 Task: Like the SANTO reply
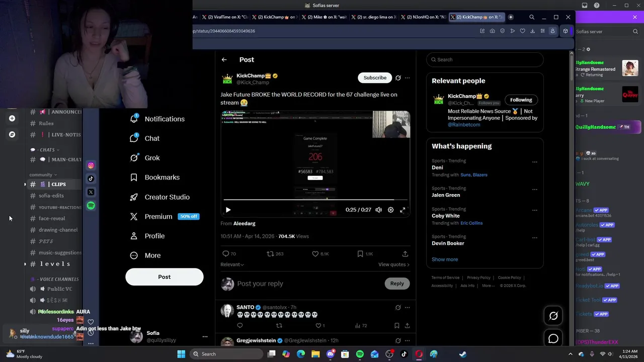(320, 326)
